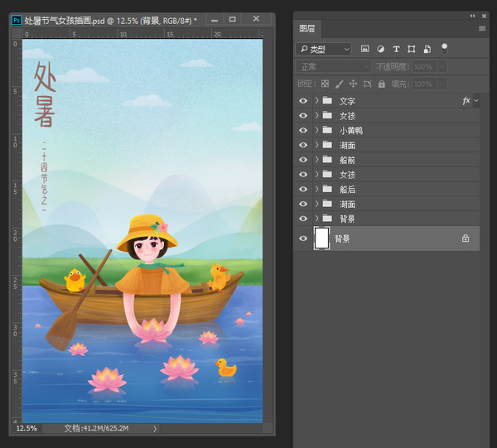Select the 文字 layer group
The height and width of the screenshot is (448, 497).
[386, 101]
